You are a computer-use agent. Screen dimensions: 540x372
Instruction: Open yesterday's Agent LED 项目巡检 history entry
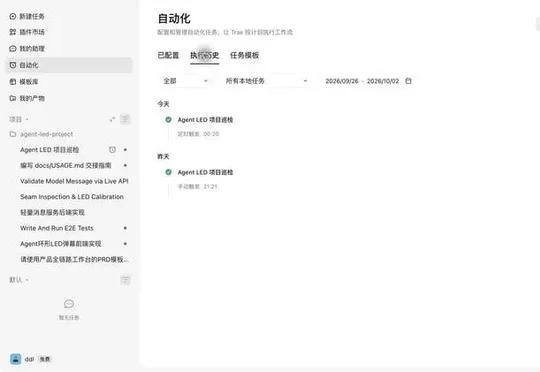click(x=205, y=172)
